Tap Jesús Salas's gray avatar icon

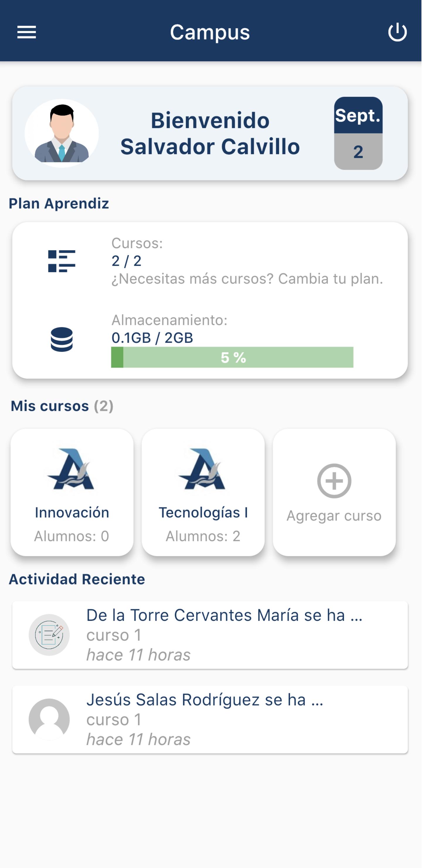[x=49, y=719]
